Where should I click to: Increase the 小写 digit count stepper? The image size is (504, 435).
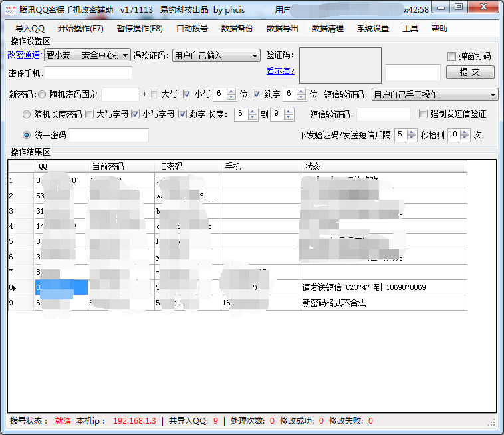click(x=231, y=92)
